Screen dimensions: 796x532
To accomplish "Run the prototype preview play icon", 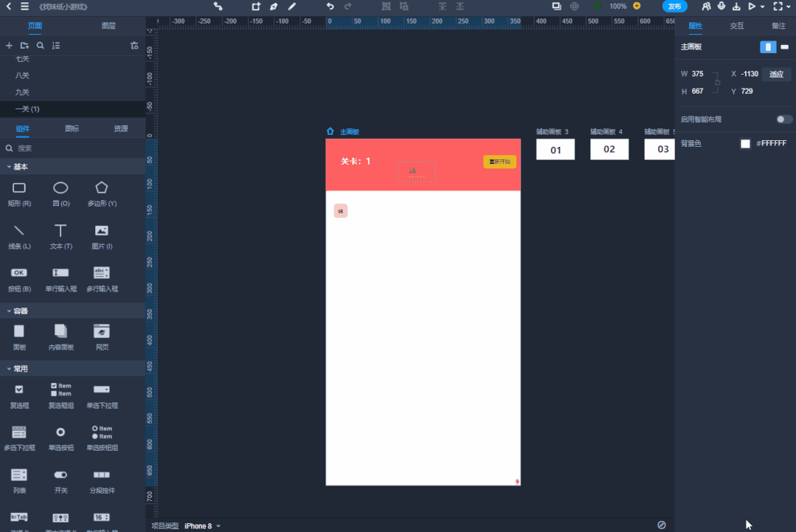I will (x=752, y=7).
